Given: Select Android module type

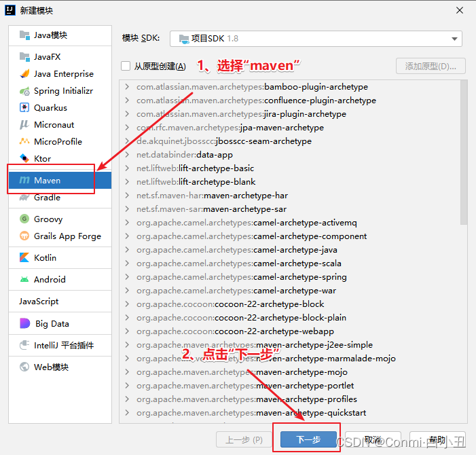Looking at the screenshot, I should (60, 279).
